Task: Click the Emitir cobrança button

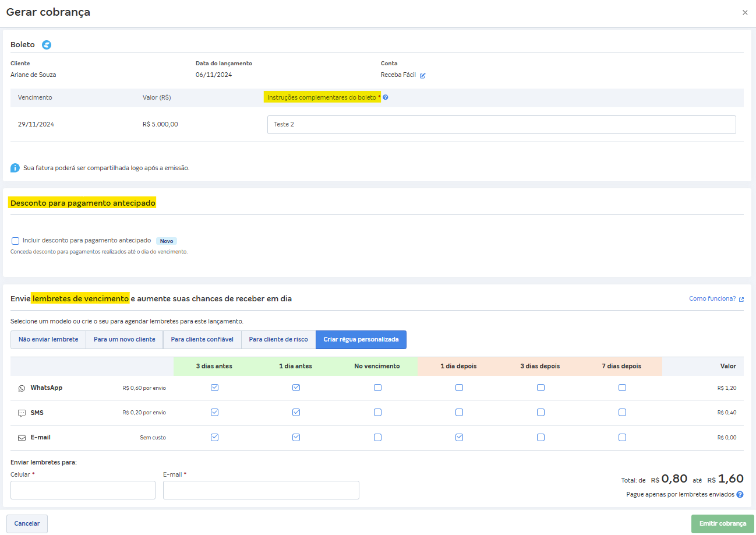Action: point(723,523)
